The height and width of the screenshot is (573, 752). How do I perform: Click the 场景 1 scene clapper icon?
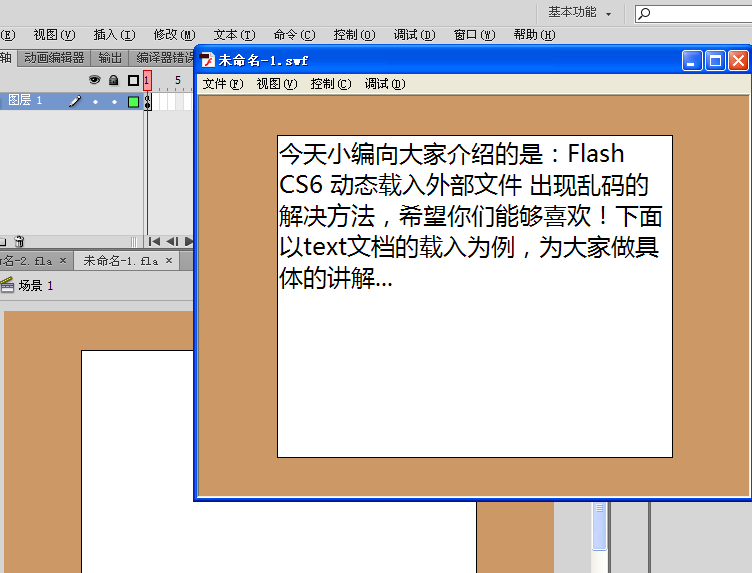click(x=7, y=285)
